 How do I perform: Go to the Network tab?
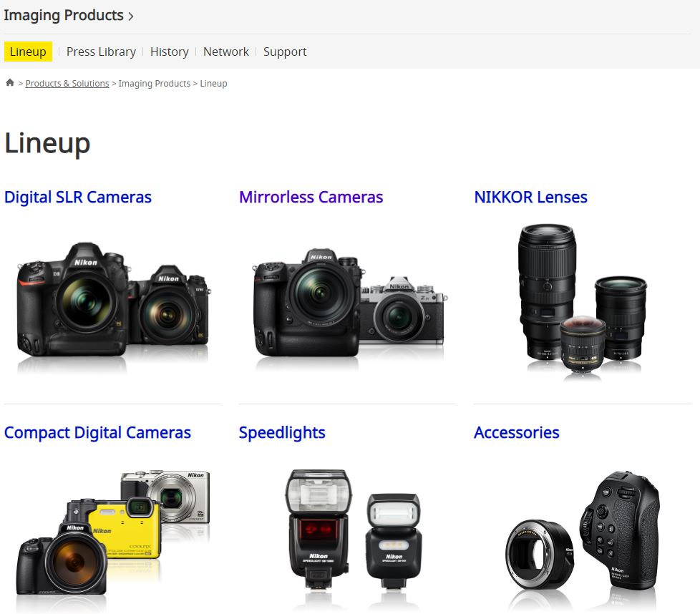(x=226, y=52)
